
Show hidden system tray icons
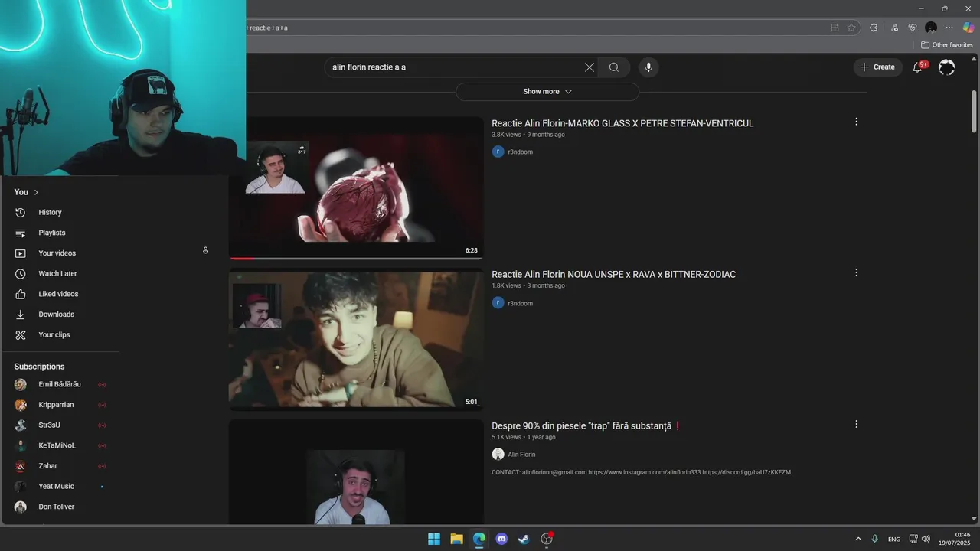[857, 539]
